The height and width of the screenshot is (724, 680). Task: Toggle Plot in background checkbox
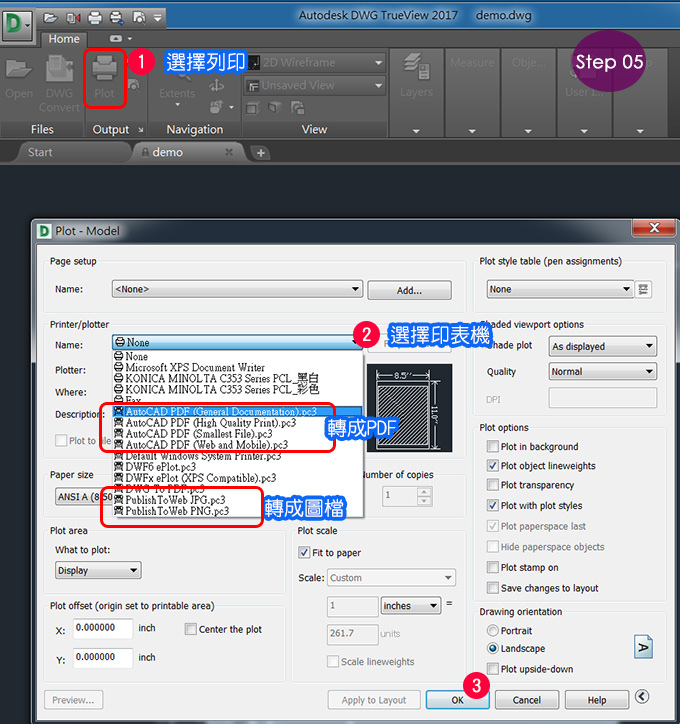click(493, 446)
